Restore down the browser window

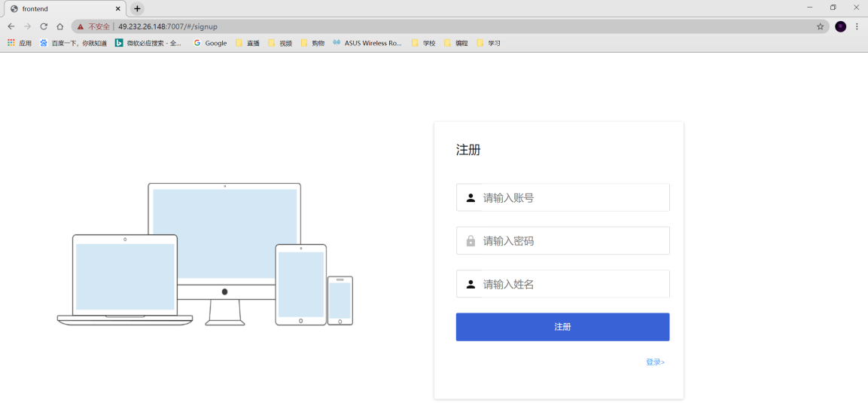point(833,8)
